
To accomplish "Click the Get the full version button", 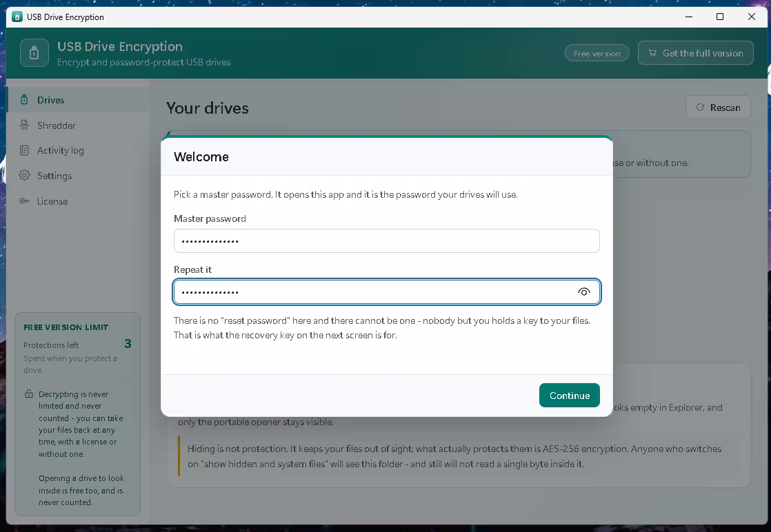I will (695, 53).
